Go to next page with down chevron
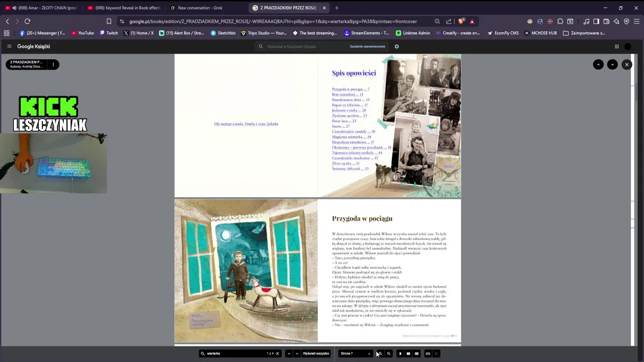The height and width of the screenshot is (362, 644). pyautogui.click(x=612, y=64)
